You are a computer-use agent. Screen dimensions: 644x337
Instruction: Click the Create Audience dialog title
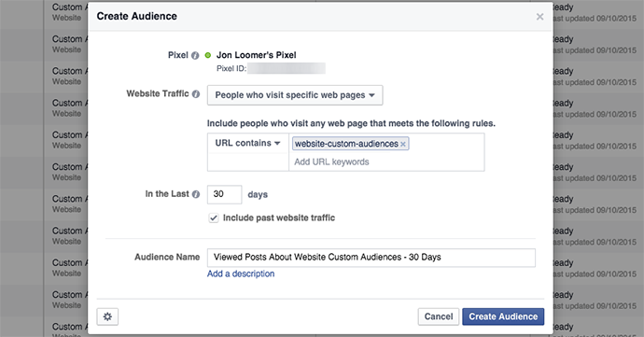point(137,16)
